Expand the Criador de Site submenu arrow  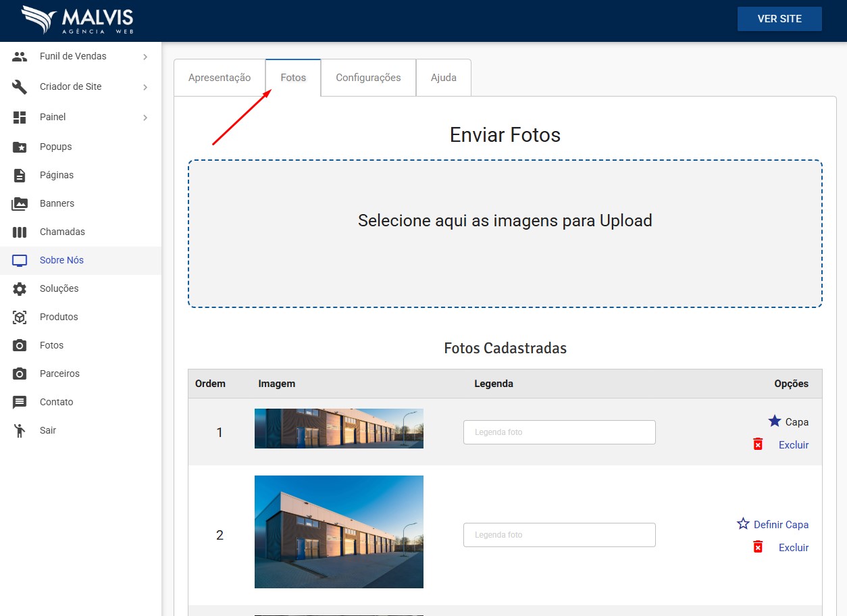[145, 87]
